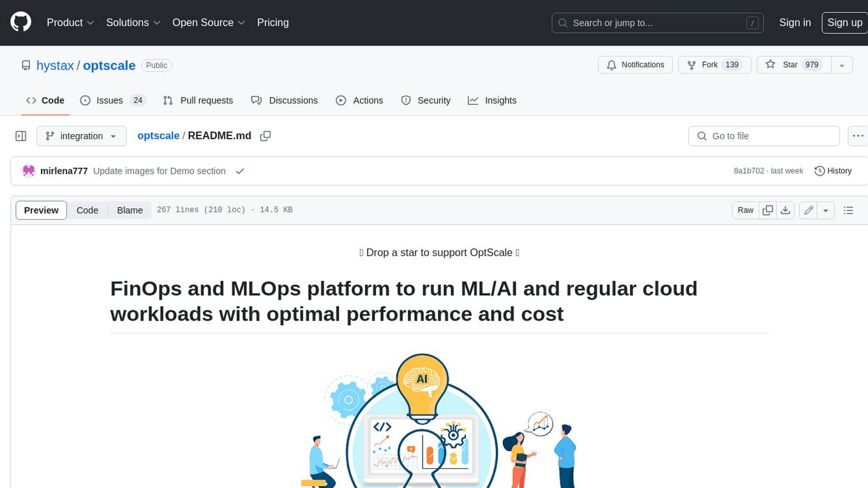The image size is (868, 488).
Task: Open the integration branch selector
Action: pos(81,136)
